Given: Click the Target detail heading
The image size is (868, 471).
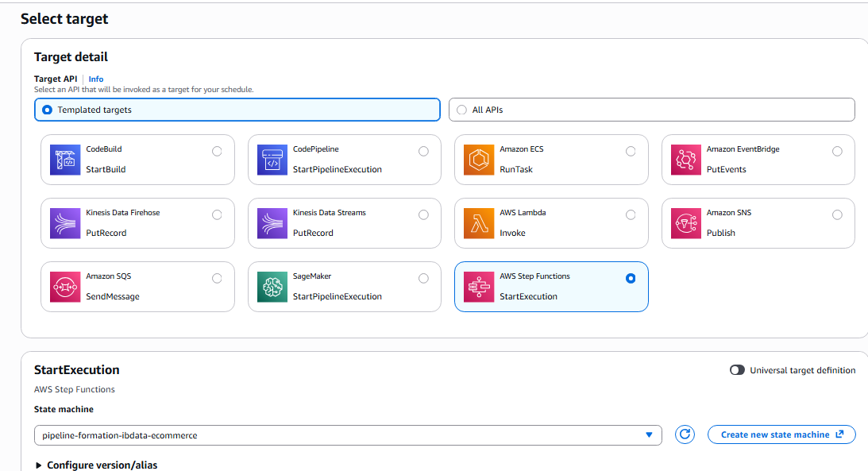Looking at the screenshot, I should (71, 57).
